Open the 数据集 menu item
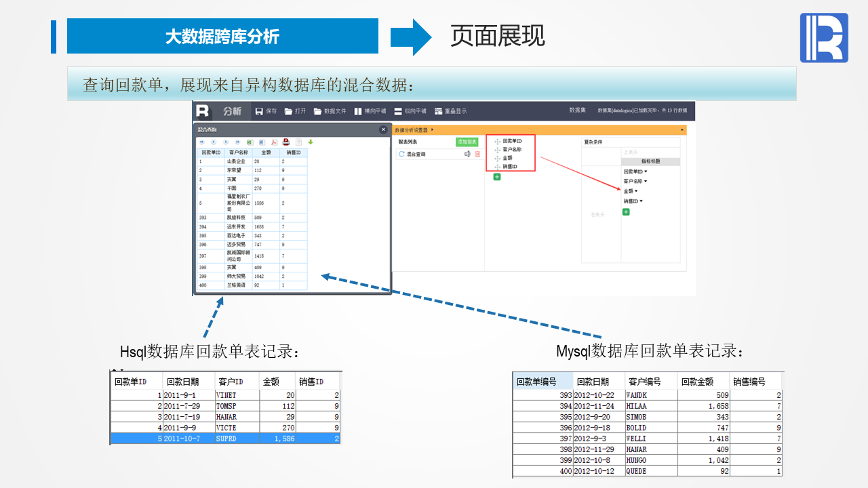The height and width of the screenshot is (488, 868). [577, 110]
